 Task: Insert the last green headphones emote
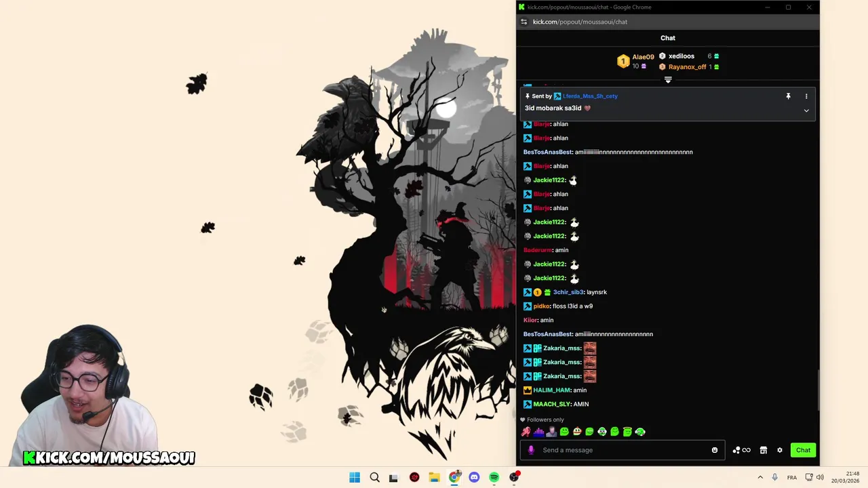pos(640,432)
